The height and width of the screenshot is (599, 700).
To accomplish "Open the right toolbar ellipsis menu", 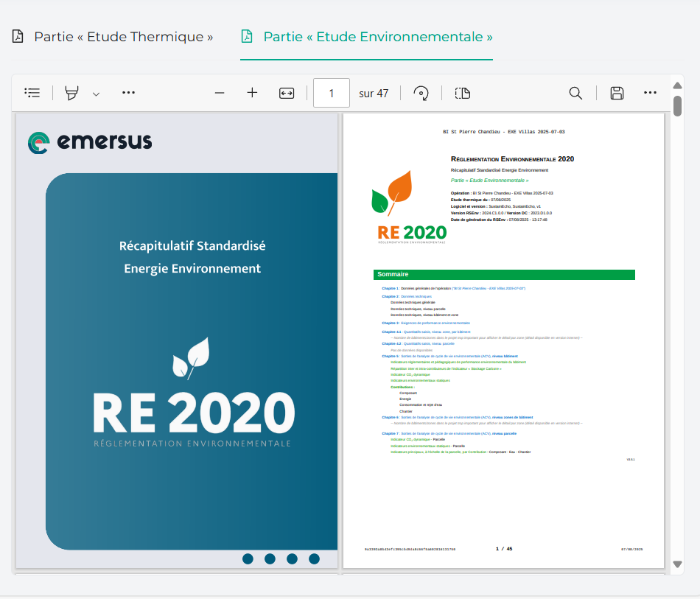I will [650, 92].
